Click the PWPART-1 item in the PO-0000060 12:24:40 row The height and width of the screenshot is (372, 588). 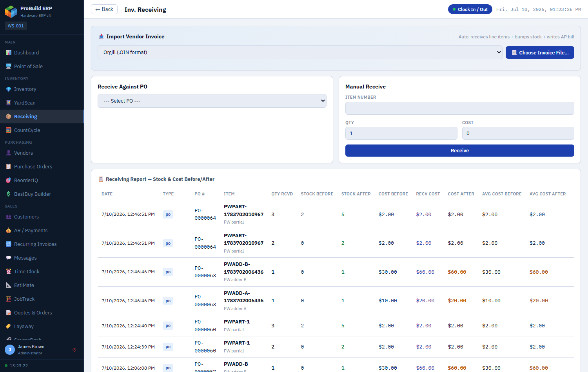coord(237,321)
